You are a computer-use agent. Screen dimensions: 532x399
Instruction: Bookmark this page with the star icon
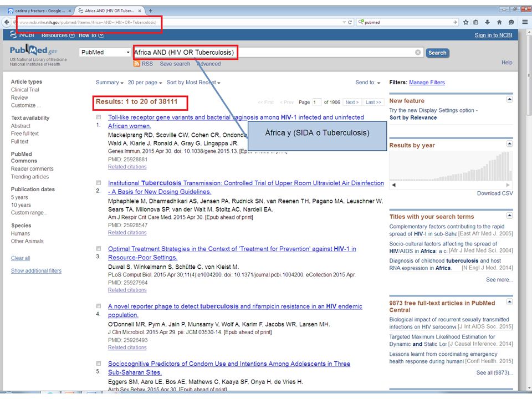(465, 22)
